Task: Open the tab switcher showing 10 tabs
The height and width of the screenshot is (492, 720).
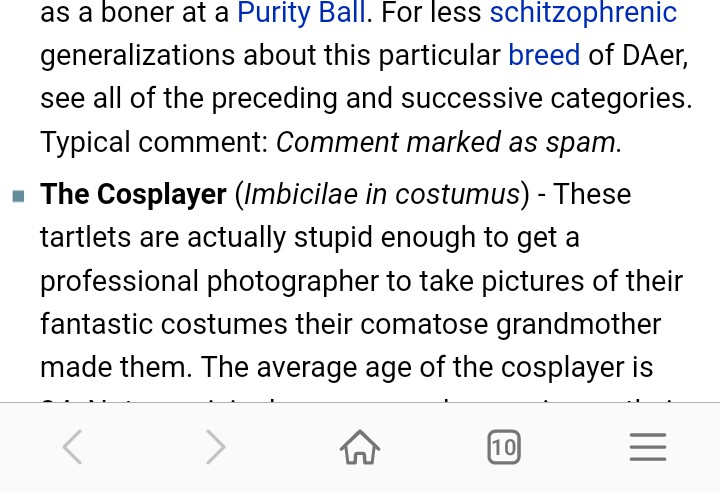Action: click(504, 447)
